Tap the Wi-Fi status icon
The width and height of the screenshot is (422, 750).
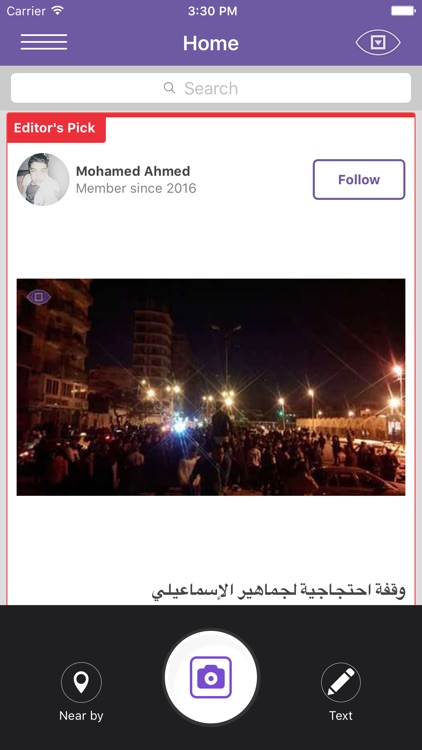[58, 11]
